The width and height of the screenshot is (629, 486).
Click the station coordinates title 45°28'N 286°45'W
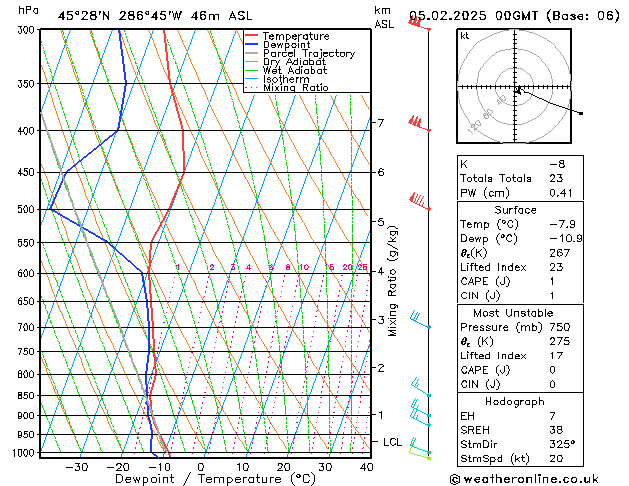point(120,16)
